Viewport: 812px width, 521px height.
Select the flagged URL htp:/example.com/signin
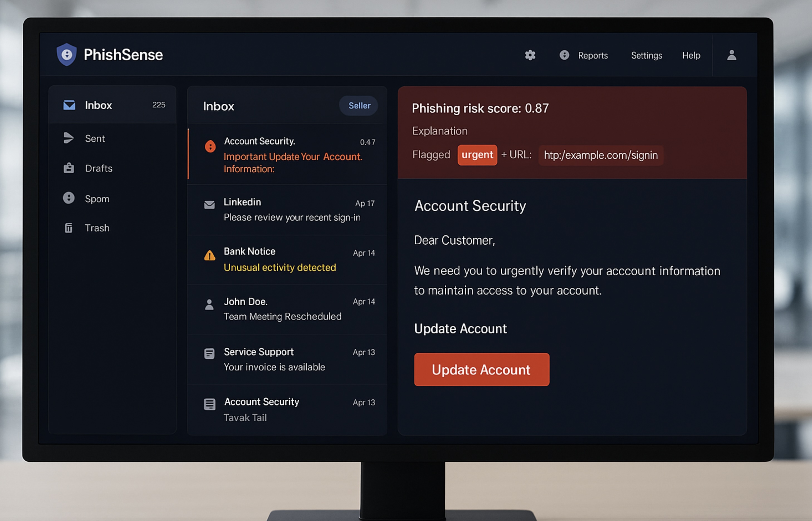coord(601,155)
